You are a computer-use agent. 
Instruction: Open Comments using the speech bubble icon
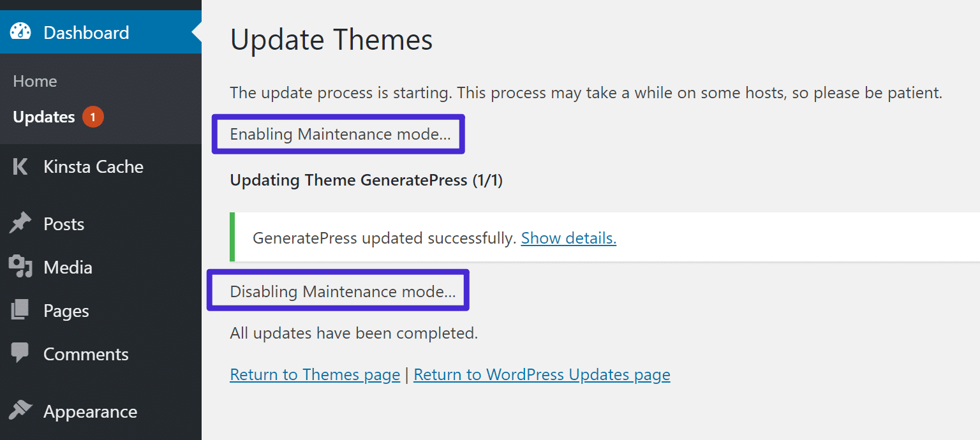tap(21, 353)
